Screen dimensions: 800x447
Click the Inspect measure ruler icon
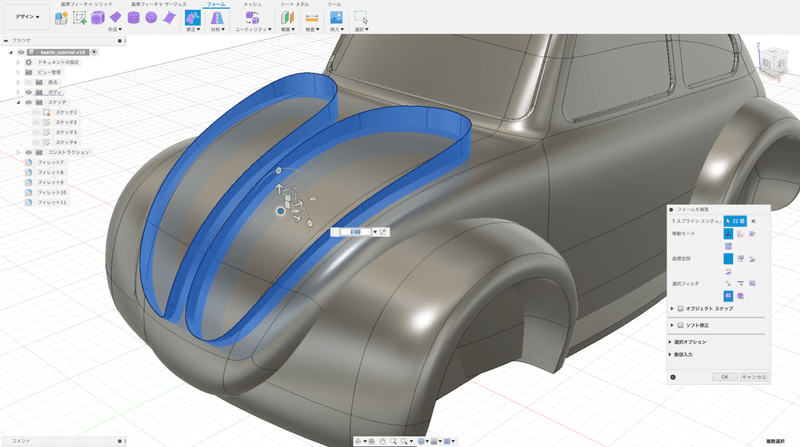click(312, 18)
